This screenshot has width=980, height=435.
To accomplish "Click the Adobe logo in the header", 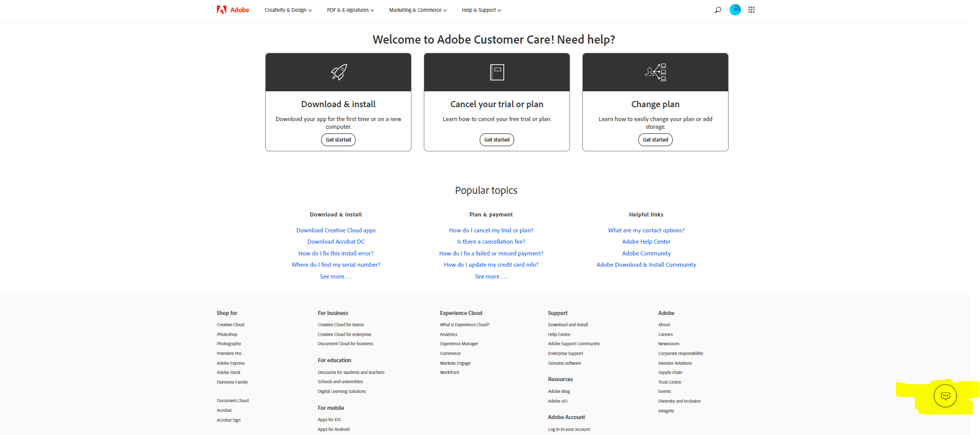I will coord(233,10).
